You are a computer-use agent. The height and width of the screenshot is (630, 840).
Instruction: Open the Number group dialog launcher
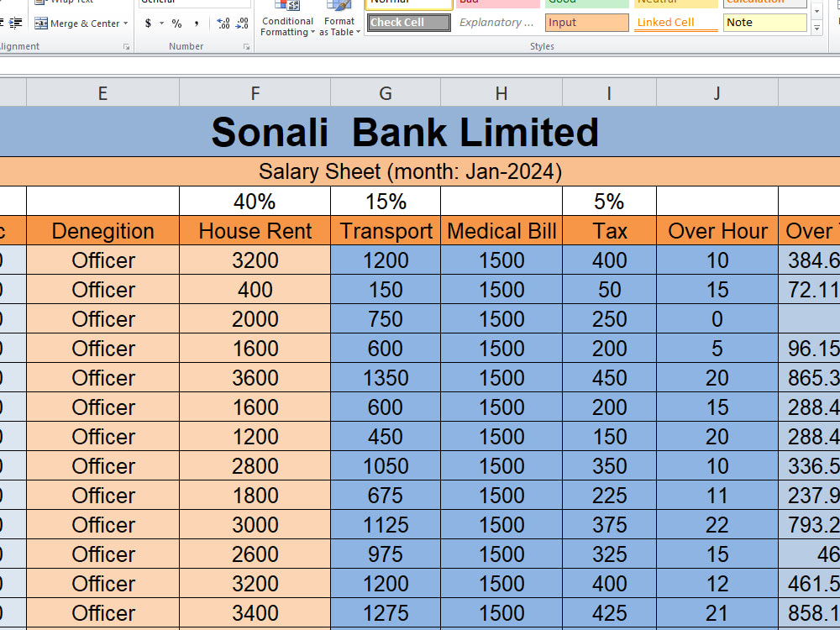tap(246, 47)
